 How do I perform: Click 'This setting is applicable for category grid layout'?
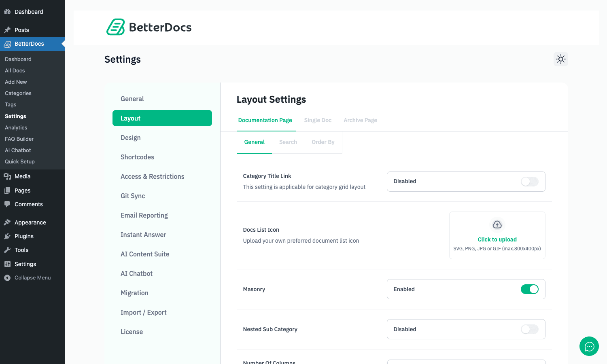point(304,187)
